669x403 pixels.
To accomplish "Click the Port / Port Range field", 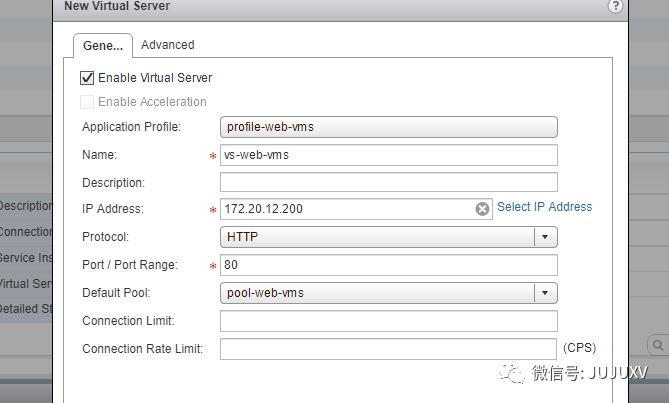I will [389, 265].
